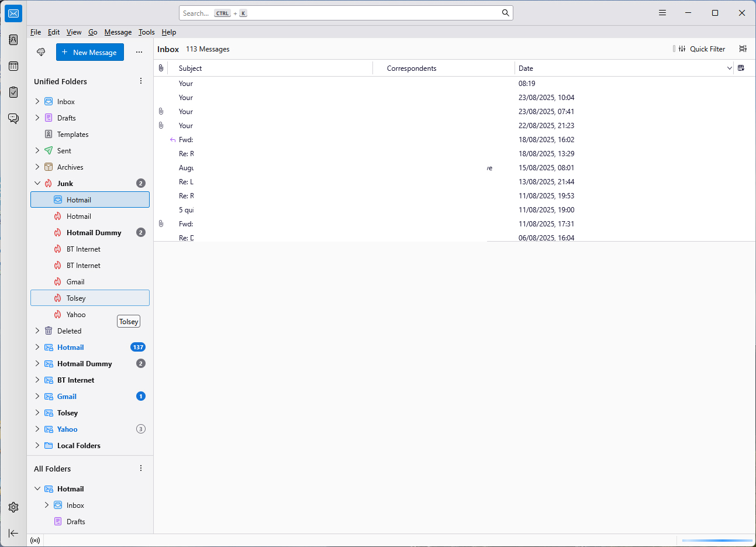Expand the Archives folder

[x=37, y=167]
